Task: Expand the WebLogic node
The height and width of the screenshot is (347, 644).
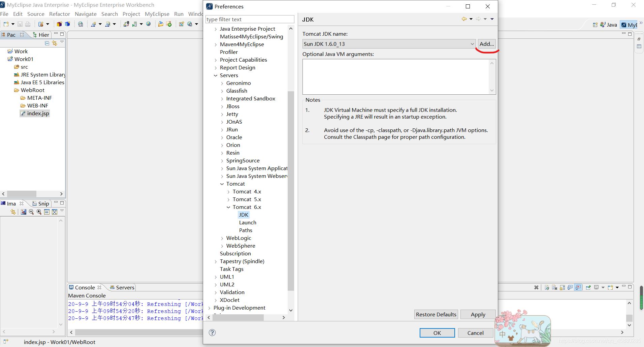Action: [x=222, y=238]
